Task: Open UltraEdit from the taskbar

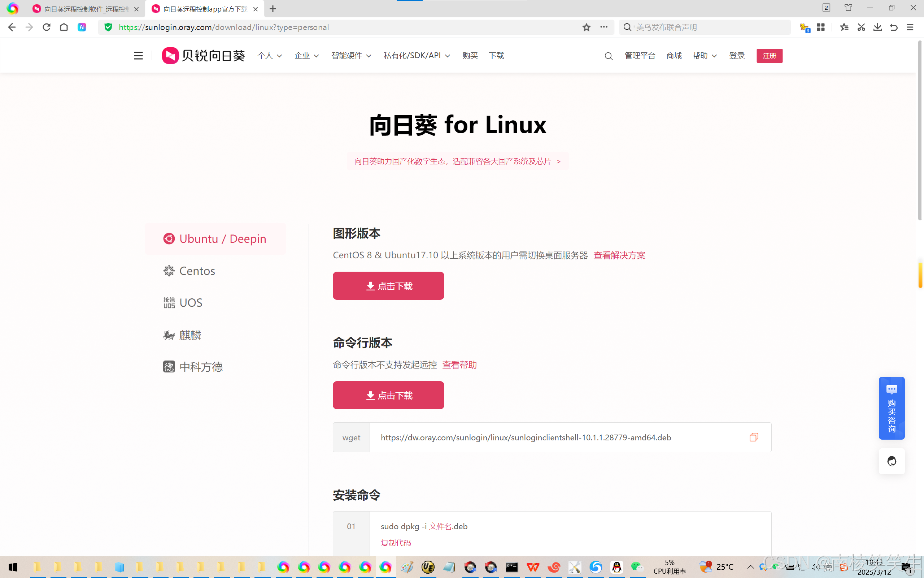Action: click(428, 567)
